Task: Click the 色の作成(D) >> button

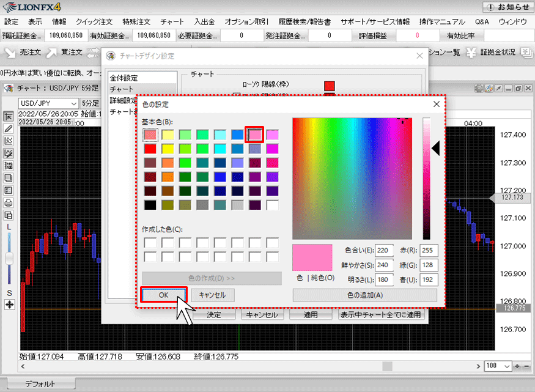Action: (x=212, y=278)
